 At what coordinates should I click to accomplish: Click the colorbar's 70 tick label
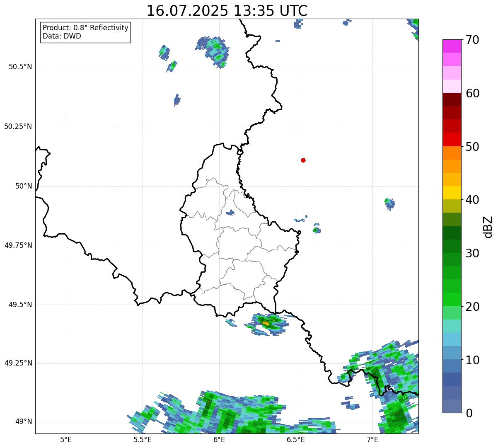(x=472, y=40)
